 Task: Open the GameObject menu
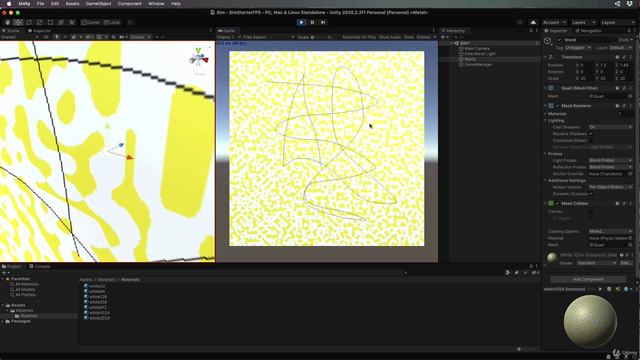(98, 4)
